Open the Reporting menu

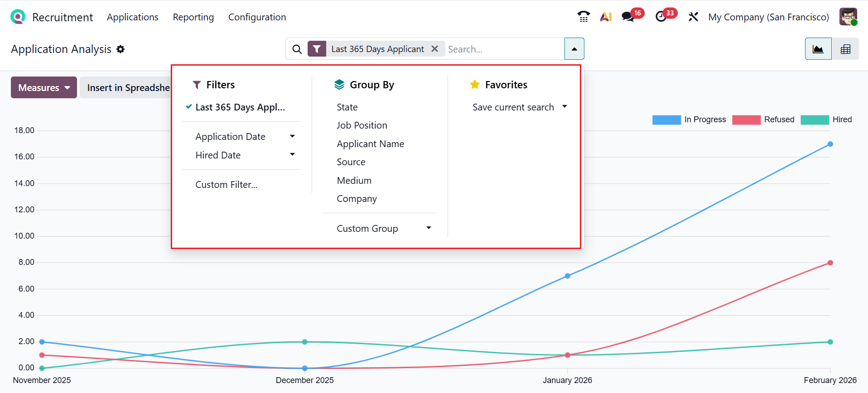(x=193, y=17)
